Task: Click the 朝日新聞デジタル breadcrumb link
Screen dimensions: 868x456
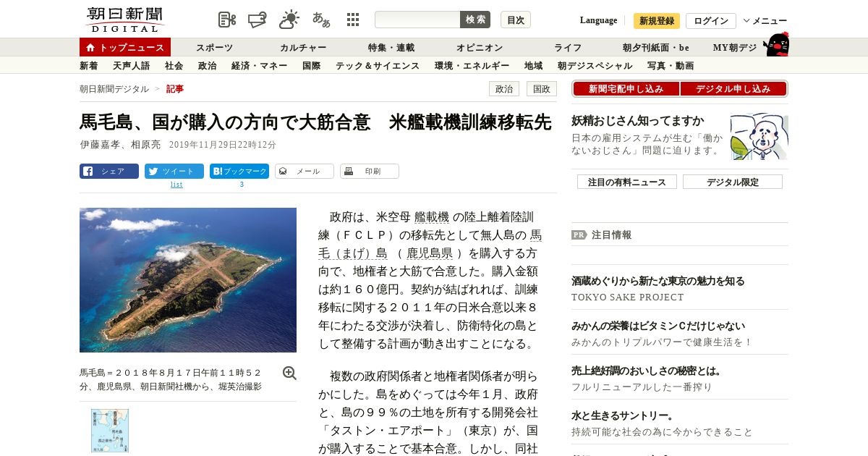Action: tap(114, 89)
